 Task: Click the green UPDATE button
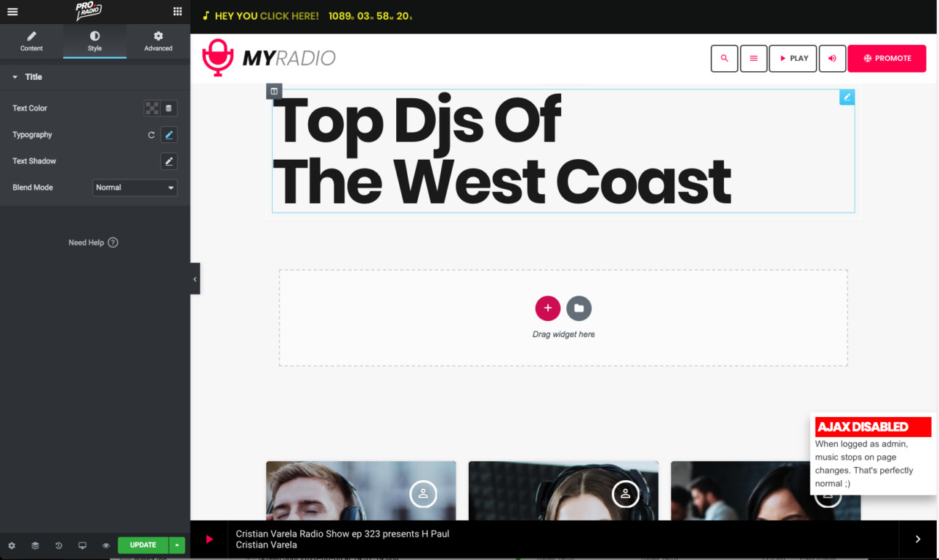tap(143, 545)
